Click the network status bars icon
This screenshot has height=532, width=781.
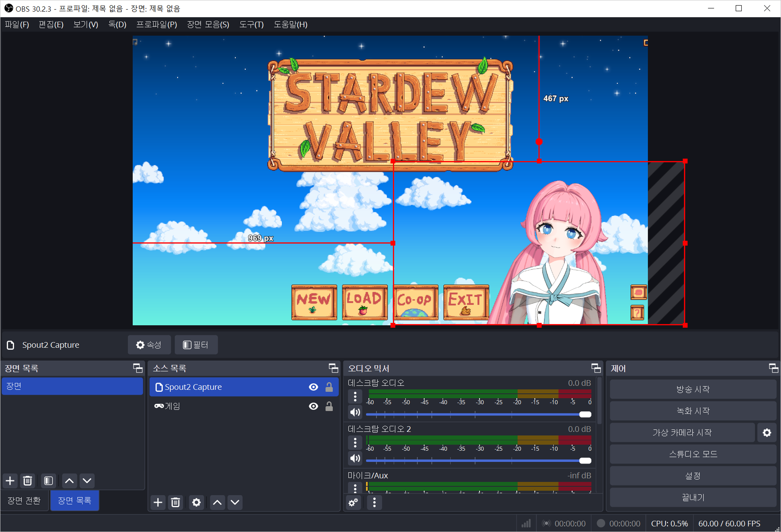pos(526,524)
